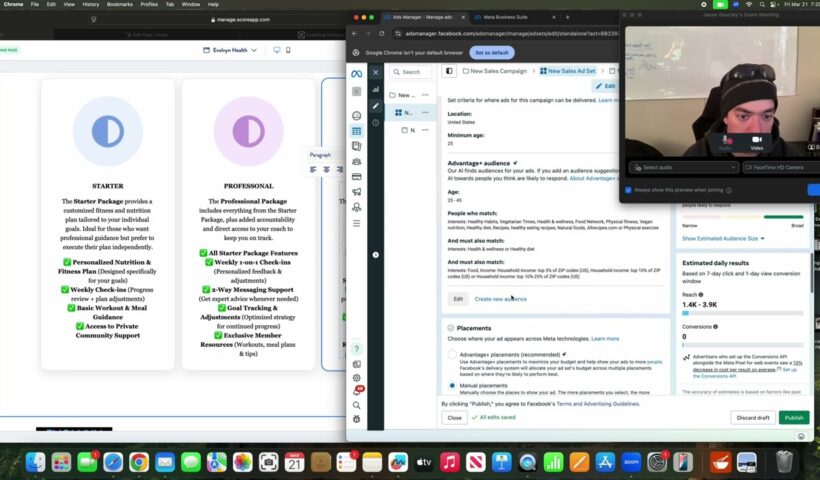Open the Select audio dropdown in Zoom
This screenshot has height=480, width=820.
click(x=682, y=167)
